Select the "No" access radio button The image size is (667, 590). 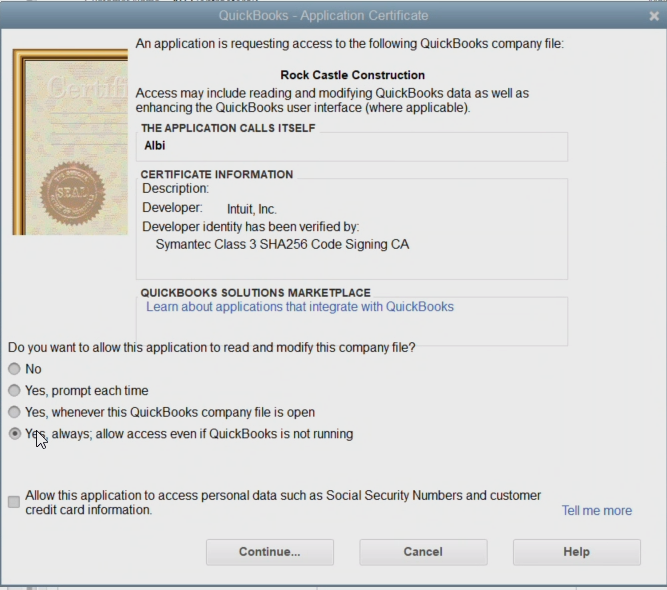(x=14, y=369)
